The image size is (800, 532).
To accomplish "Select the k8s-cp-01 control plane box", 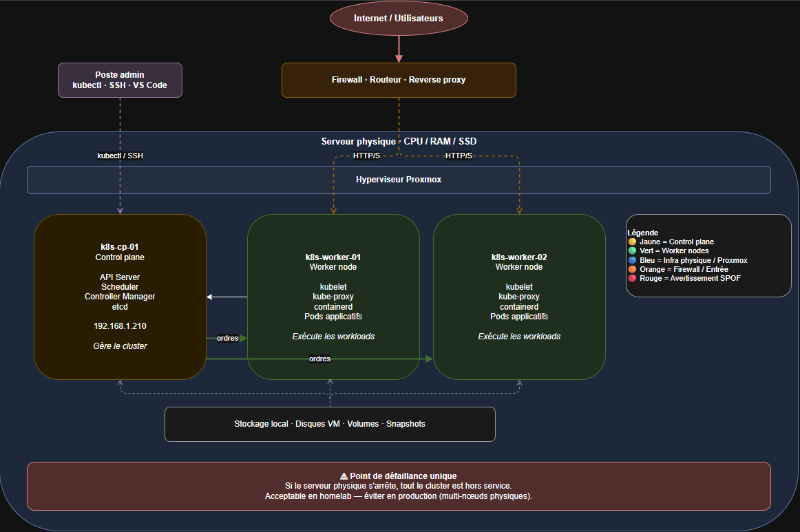I will pyautogui.click(x=120, y=297).
